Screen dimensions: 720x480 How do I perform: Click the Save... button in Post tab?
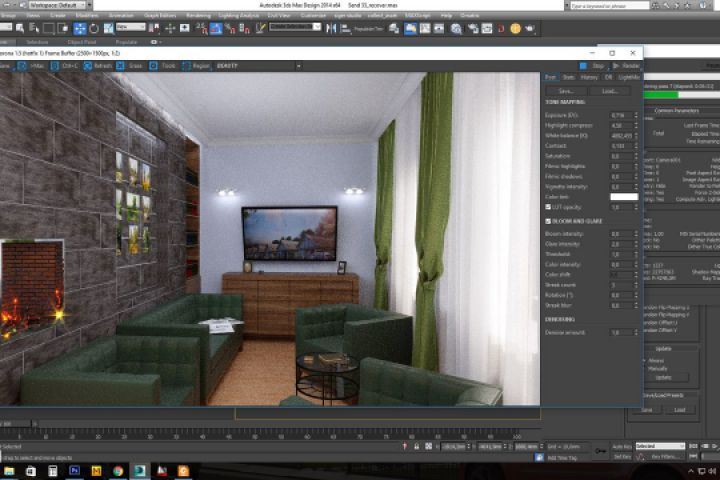coord(566,91)
